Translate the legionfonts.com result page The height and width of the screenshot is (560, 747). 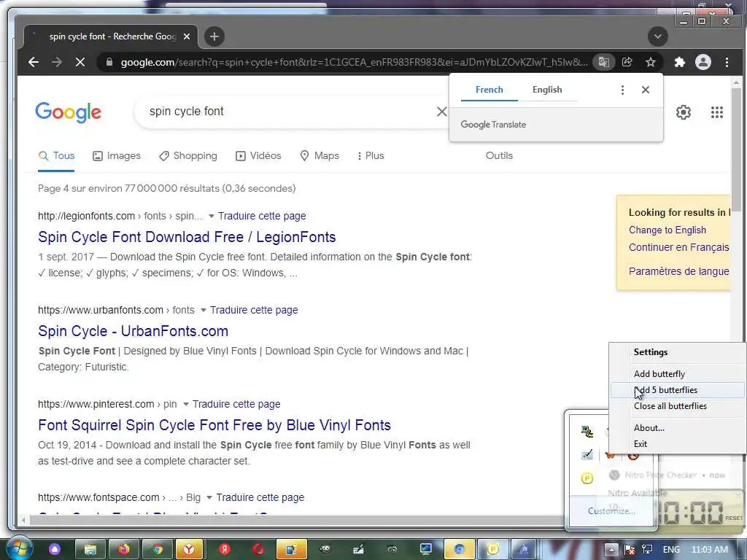[x=262, y=216]
